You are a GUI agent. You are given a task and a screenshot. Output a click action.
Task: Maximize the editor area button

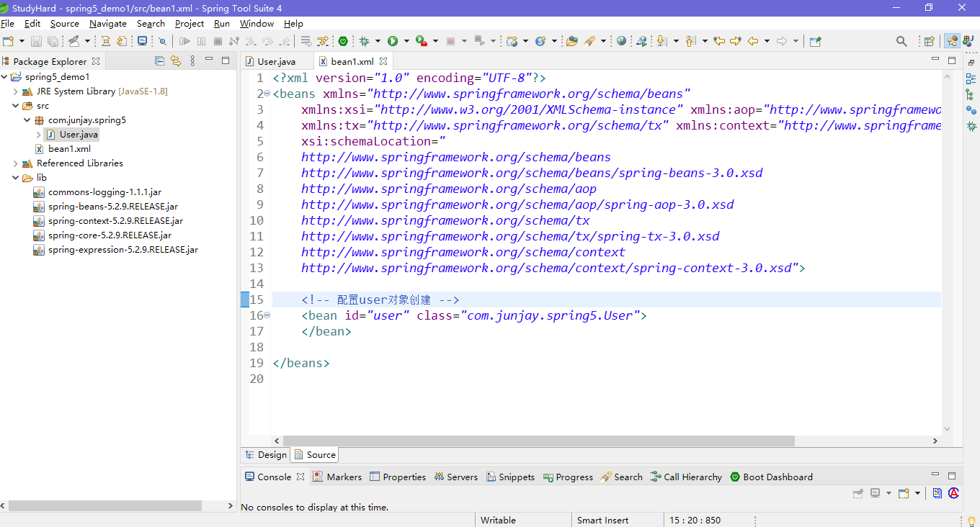(x=952, y=60)
